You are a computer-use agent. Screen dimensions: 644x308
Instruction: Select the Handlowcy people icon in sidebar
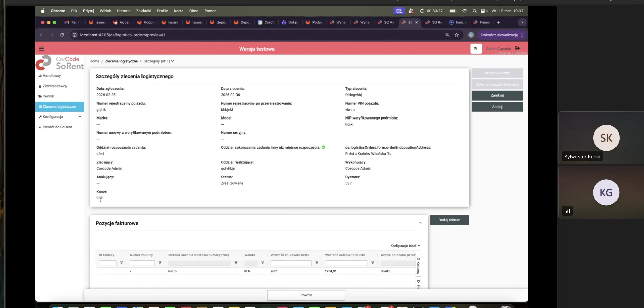pos(40,76)
